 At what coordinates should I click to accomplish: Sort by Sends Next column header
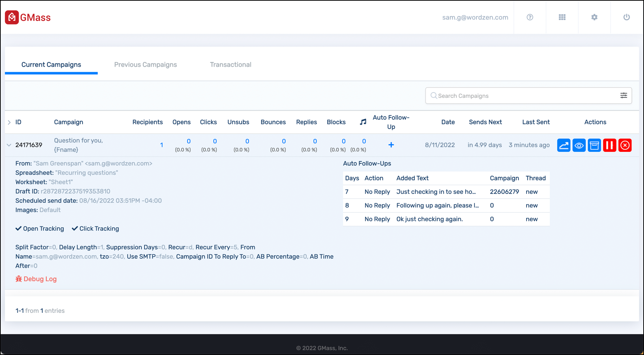click(x=485, y=122)
